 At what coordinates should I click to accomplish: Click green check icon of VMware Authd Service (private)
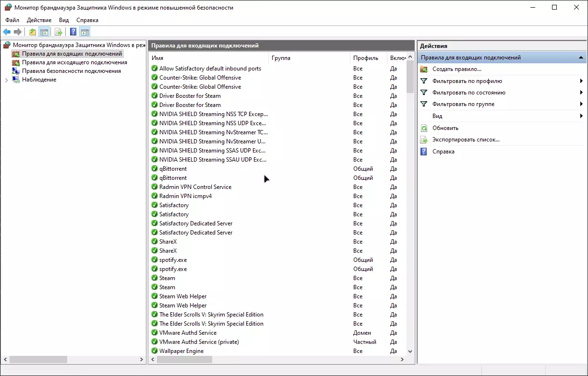tap(155, 342)
